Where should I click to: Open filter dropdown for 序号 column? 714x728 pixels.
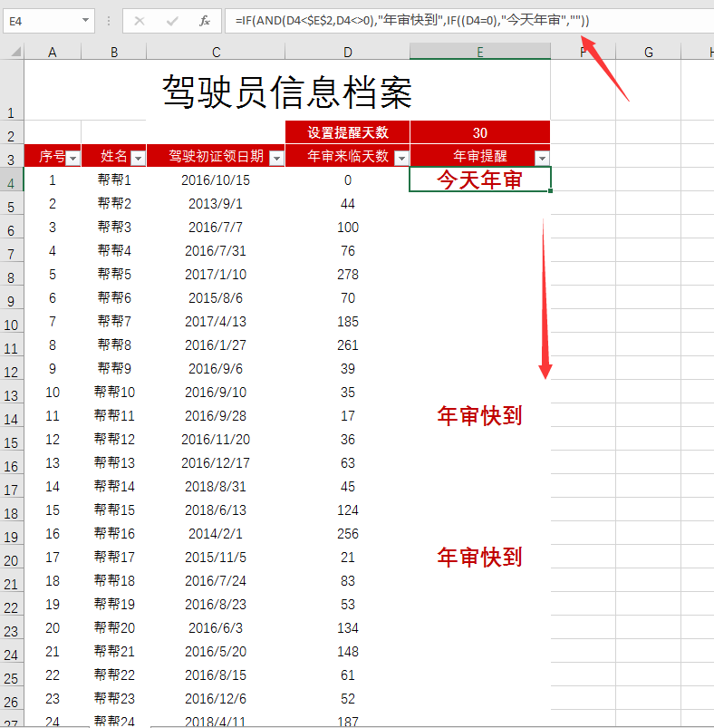tap(72, 159)
